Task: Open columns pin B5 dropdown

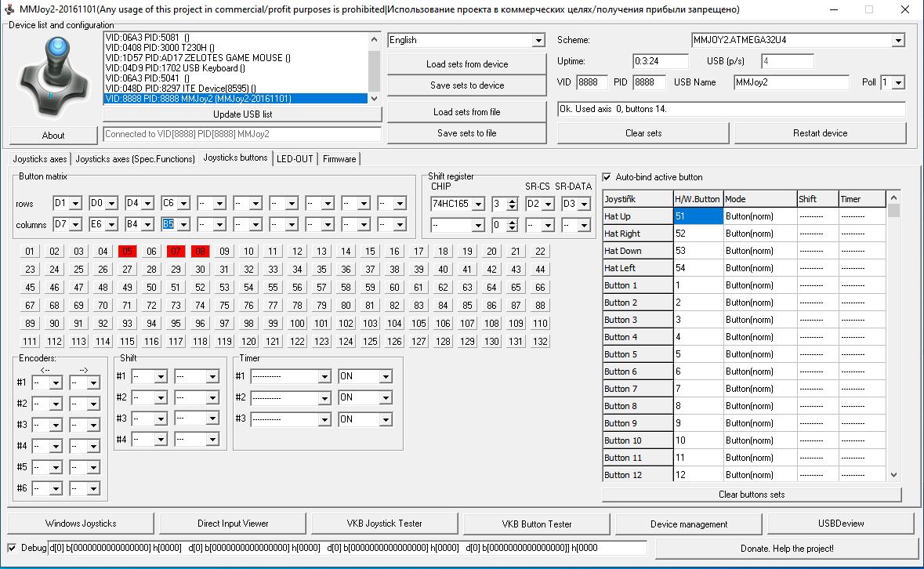Action: pyautogui.click(x=183, y=225)
